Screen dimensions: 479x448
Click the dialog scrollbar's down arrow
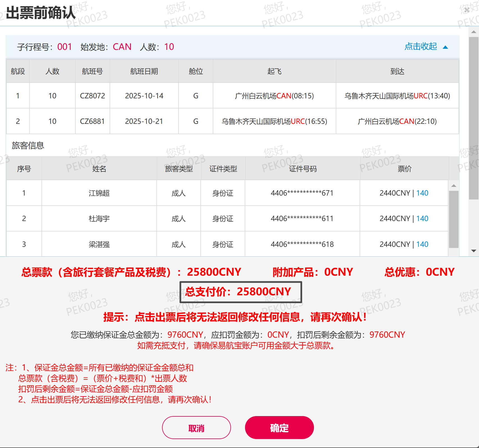tap(474, 251)
